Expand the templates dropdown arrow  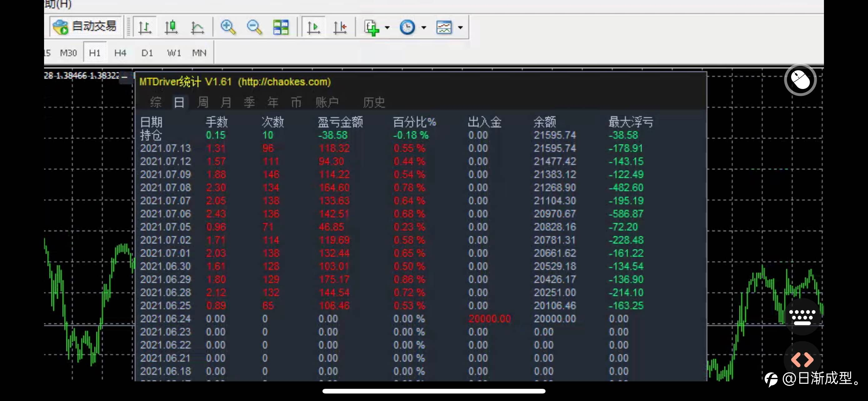(460, 27)
